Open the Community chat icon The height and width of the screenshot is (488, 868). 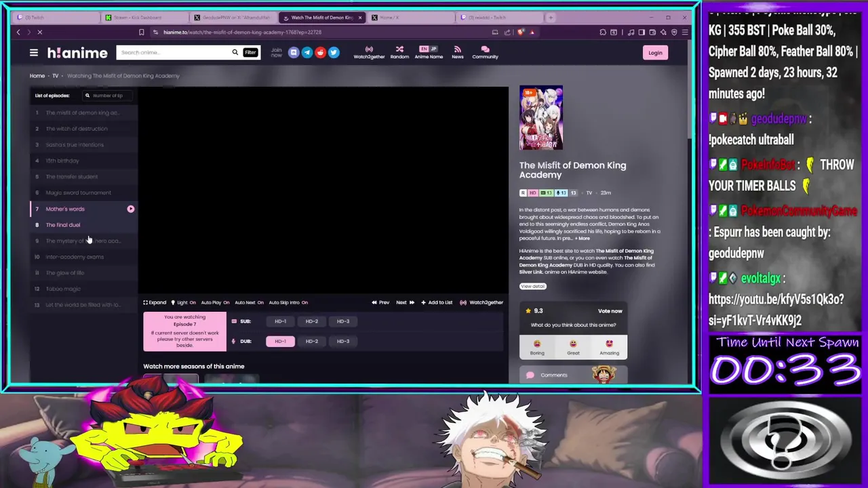click(x=485, y=52)
